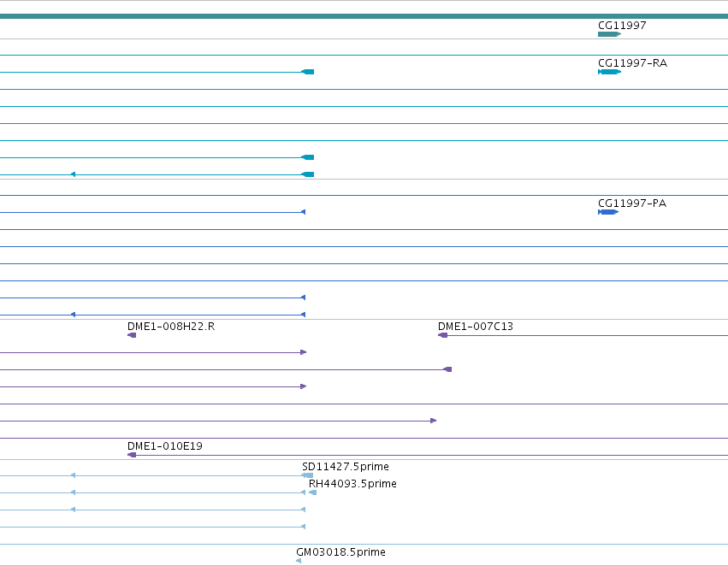This screenshot has height=566, width=728.
Task: Click the purple DME1-008H22.R feature glyph
Action: tap(132, 335)
